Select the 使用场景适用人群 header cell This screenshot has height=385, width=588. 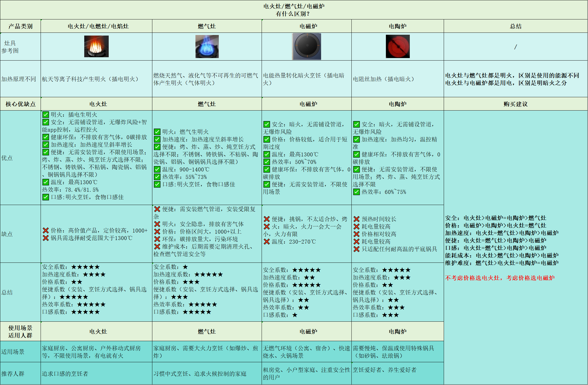[20, 331]
